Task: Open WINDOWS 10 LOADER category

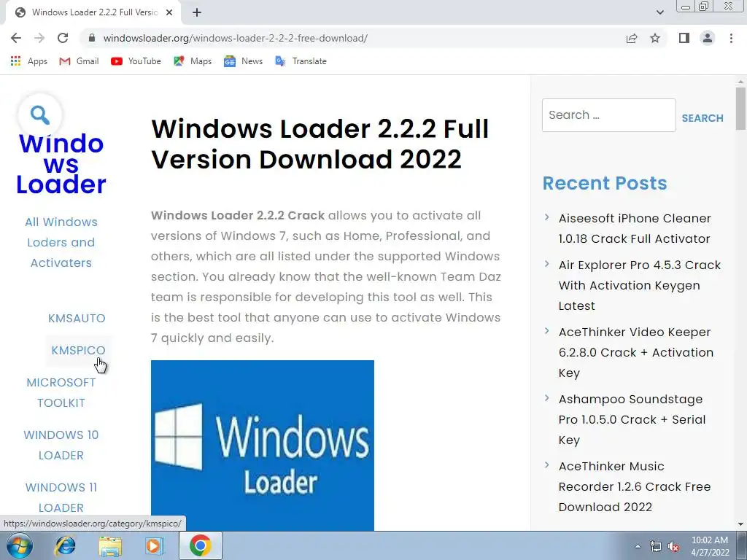Action: tap(61, 446)
